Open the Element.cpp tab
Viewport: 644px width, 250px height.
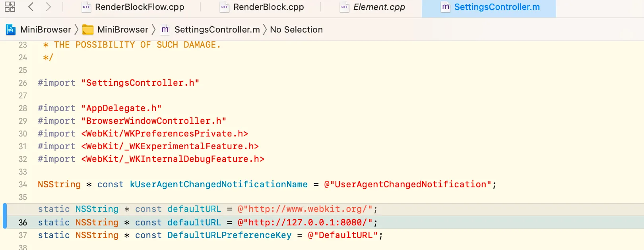point(379,7)
